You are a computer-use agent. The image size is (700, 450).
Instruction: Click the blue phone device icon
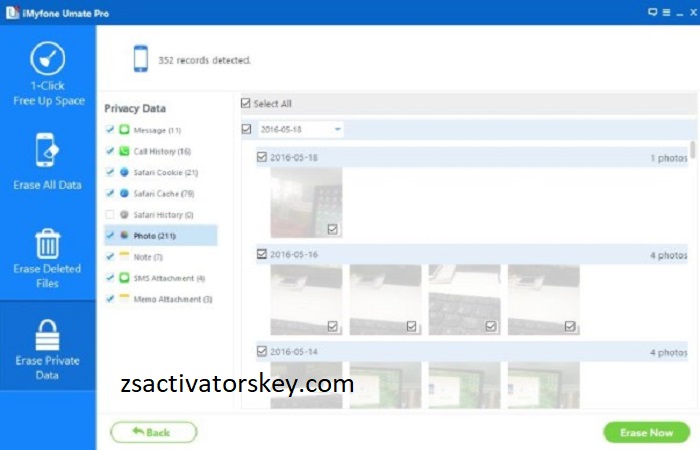coord(141,58)
